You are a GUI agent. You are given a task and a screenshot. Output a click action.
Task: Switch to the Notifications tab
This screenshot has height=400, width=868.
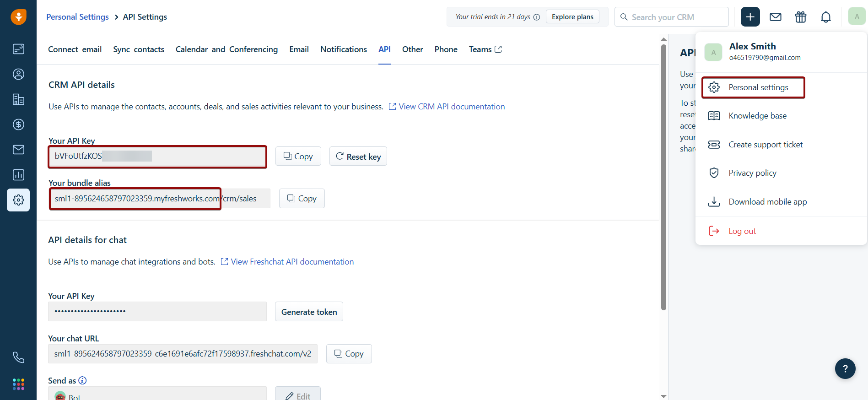coord(343,49)
